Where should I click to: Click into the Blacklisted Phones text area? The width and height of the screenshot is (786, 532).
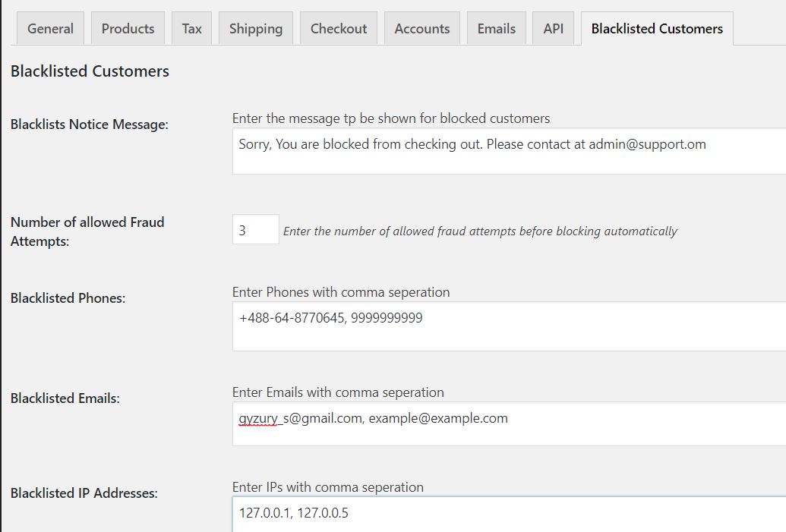[x=510, y=326]
